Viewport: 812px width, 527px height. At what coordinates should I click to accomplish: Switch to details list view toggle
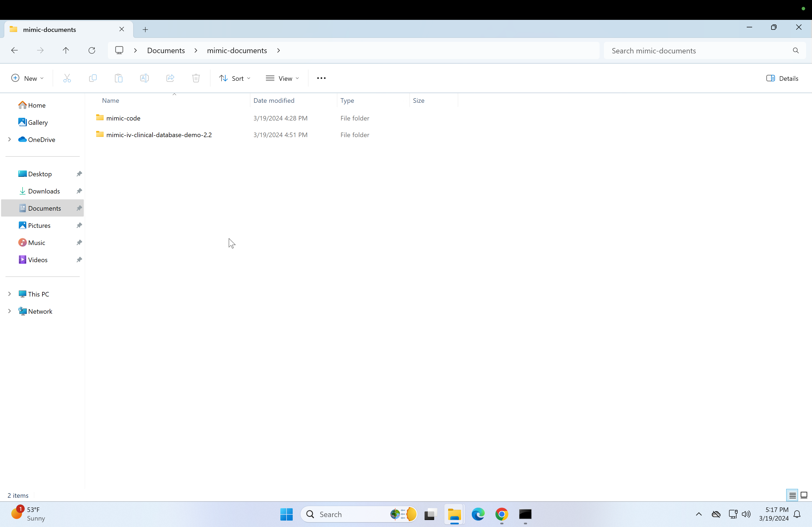(x=792, y=495)
